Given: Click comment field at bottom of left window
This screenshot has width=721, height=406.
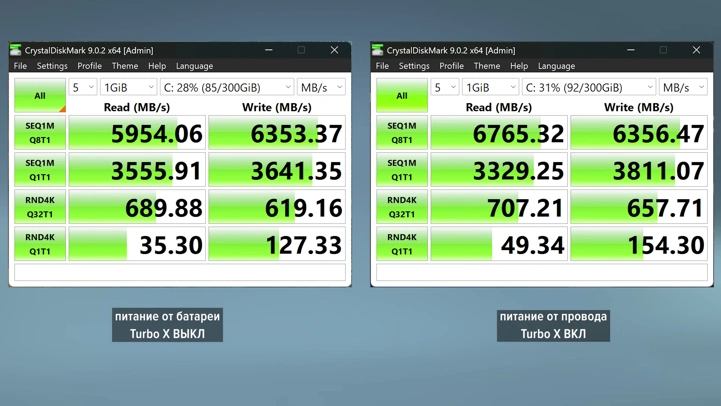Looking at the screenshot, I should point(180,272).
